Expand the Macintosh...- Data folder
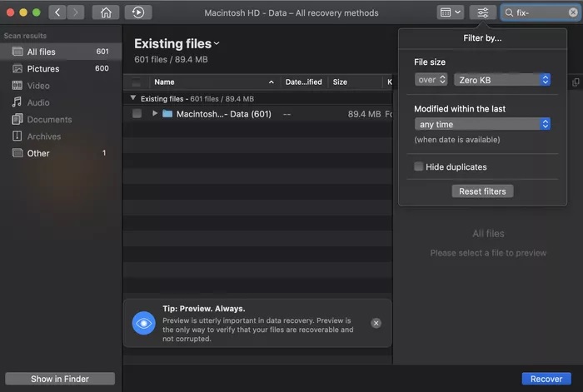The height and width of the screenshot is (392, 583). (x=155, y=113)
